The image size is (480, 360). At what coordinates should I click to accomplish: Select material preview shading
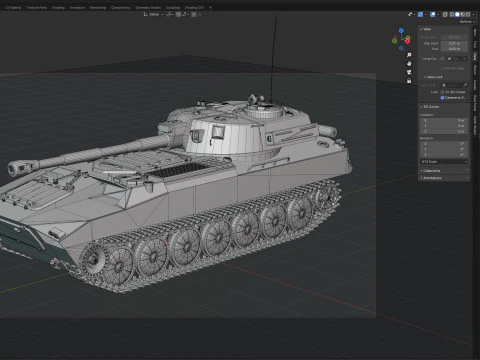(x=463, y=14)
